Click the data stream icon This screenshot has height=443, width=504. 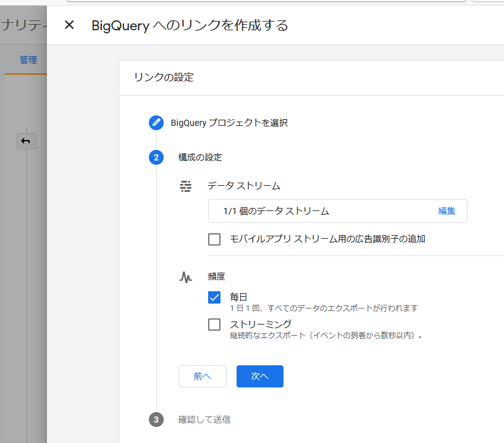[186, 186]
